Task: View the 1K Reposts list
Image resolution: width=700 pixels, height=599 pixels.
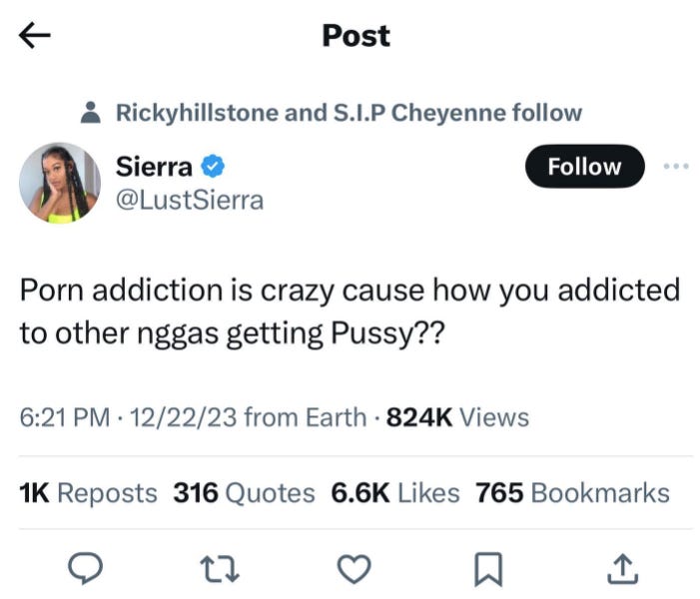Action: 88,493
